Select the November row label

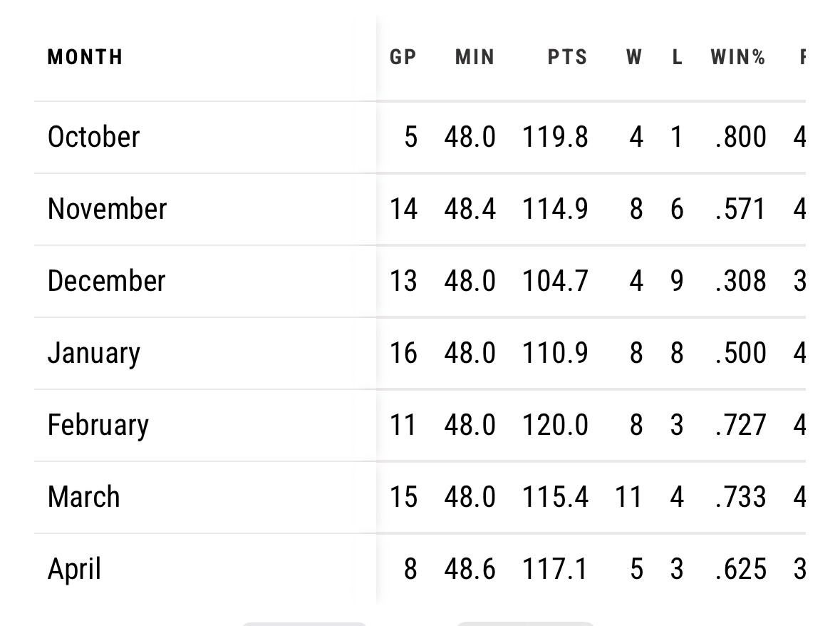tap(107, 208)
